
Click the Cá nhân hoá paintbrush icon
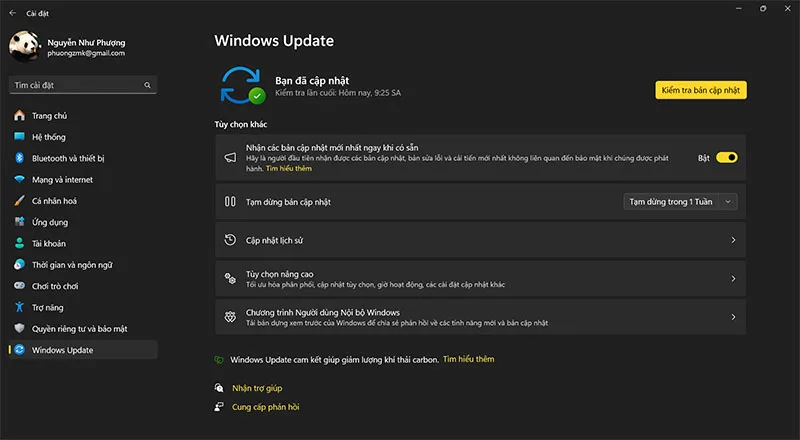coord(19,201)
